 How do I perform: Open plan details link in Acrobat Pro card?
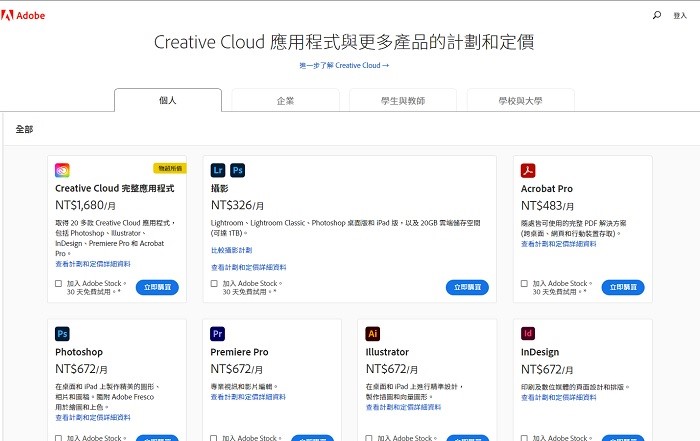coord(558,244)
